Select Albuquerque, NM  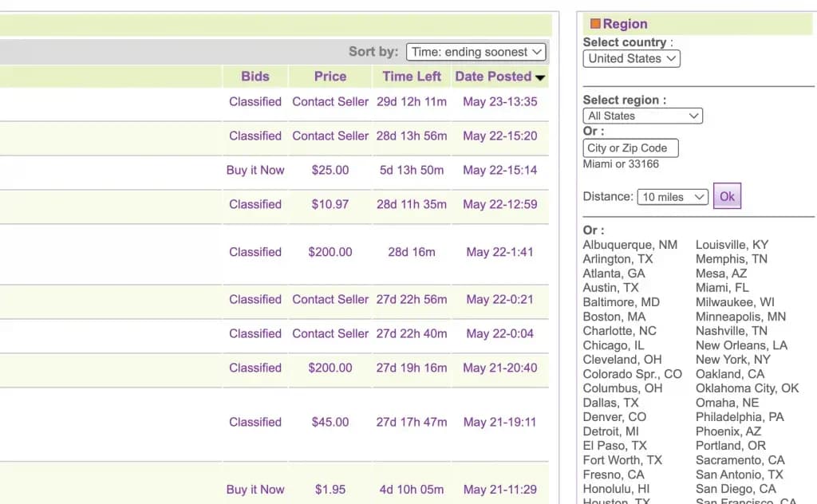[x=630, y=245]
